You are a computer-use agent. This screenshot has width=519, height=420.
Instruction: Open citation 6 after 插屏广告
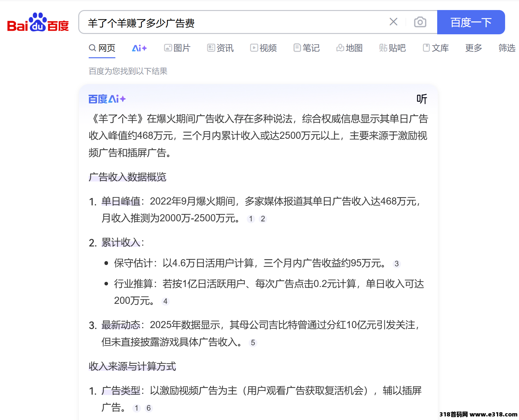click(x=148, y=408)
